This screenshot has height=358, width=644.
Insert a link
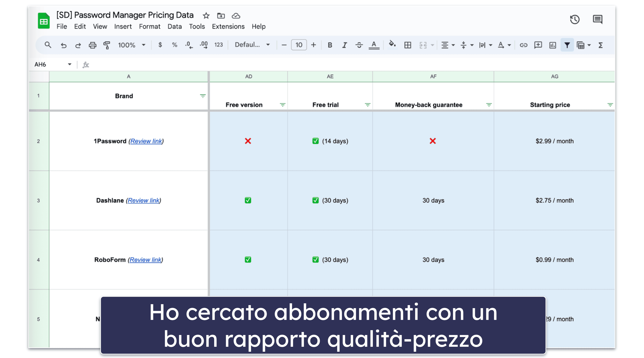pyautogui.click(x=523, y=45)
